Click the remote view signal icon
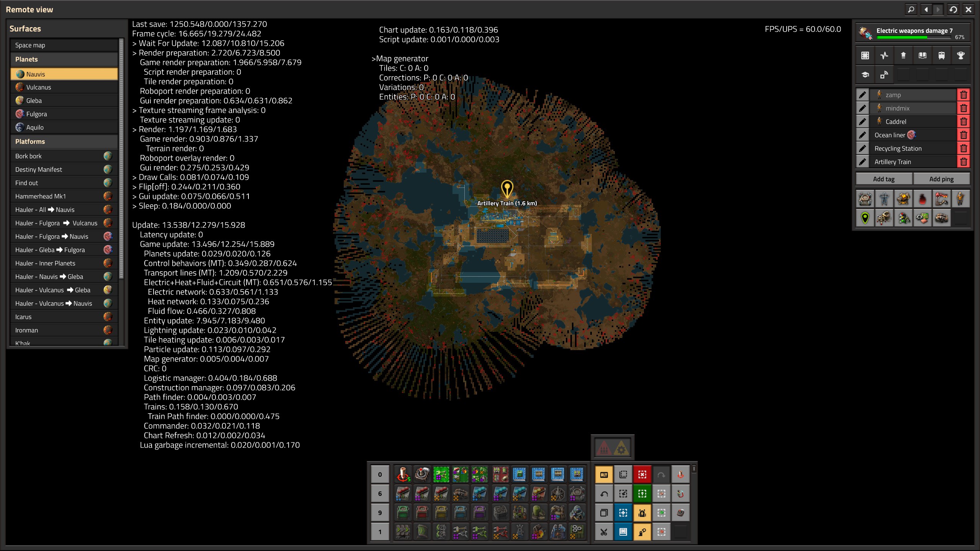 pyautogui.click(x=884, y=75)
